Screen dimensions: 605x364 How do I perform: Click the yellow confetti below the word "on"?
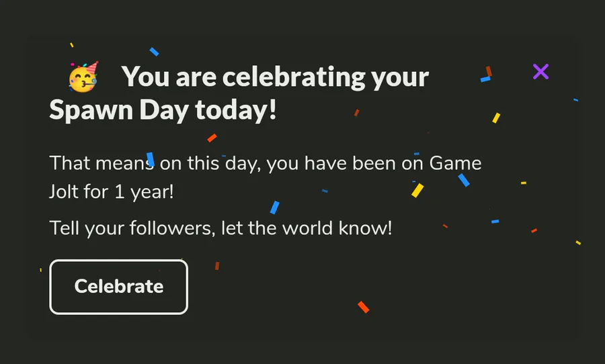coord(417,191)
